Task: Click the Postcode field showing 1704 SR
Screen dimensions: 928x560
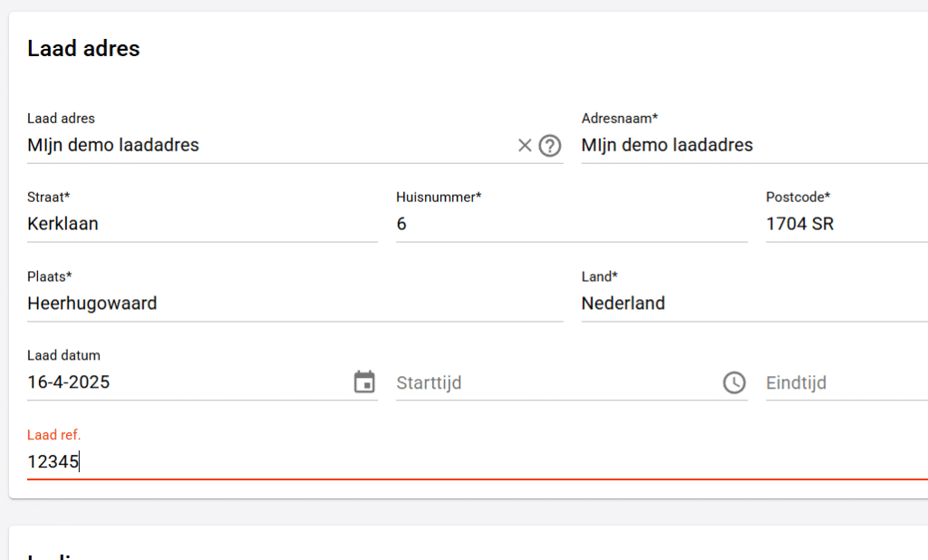Action: 847,224
